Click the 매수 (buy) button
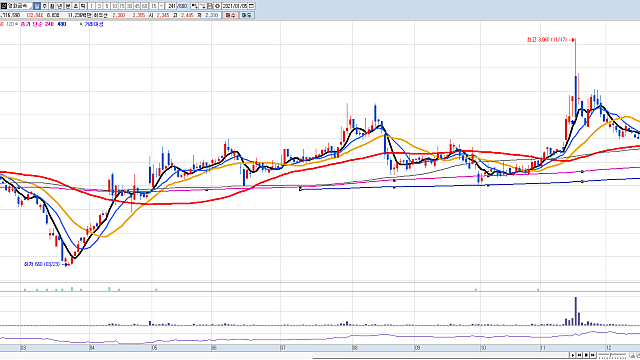The height and width of the screenshot is (360, 640). coord(231,15)
